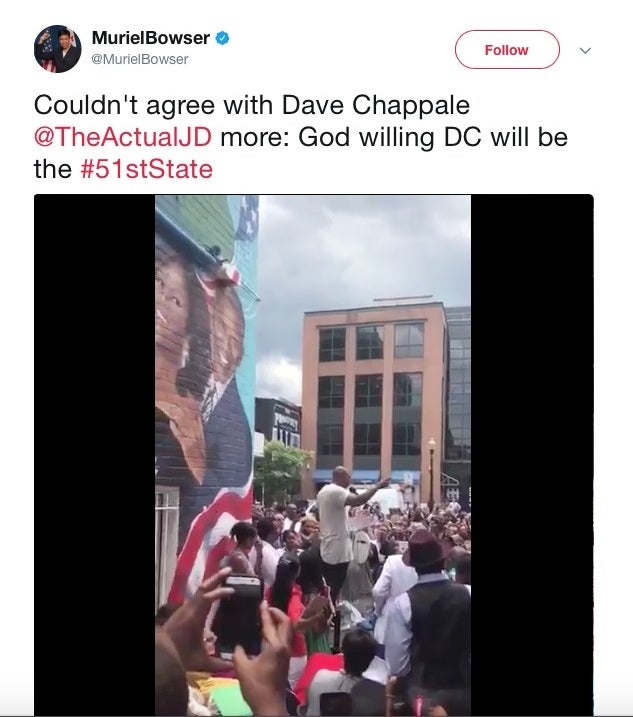
Task: Click the black letterbox area right of video
Action: 532,455
